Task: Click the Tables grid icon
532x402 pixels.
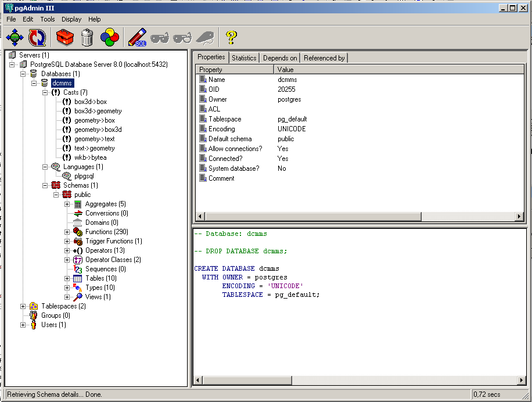Action: (78, 278)
